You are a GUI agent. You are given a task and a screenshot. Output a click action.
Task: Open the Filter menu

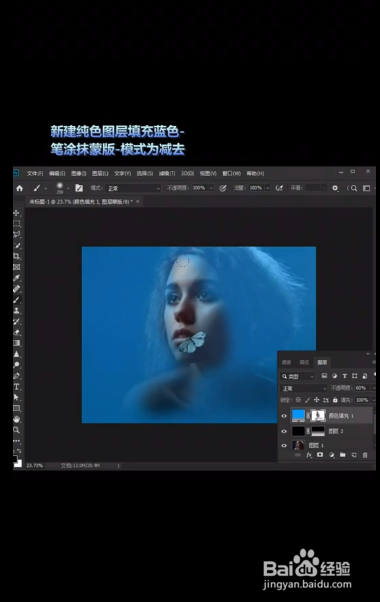point(167,174)
